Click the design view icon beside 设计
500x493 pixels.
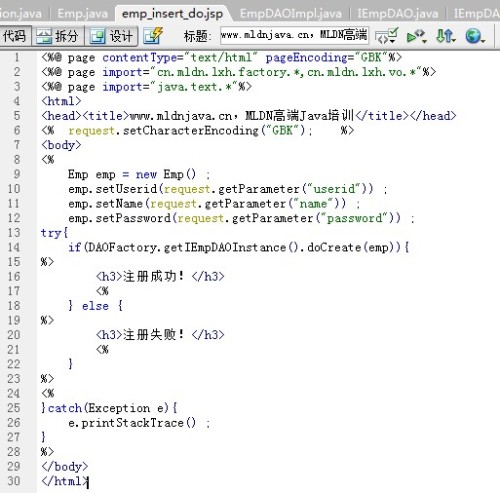[98, 36]
